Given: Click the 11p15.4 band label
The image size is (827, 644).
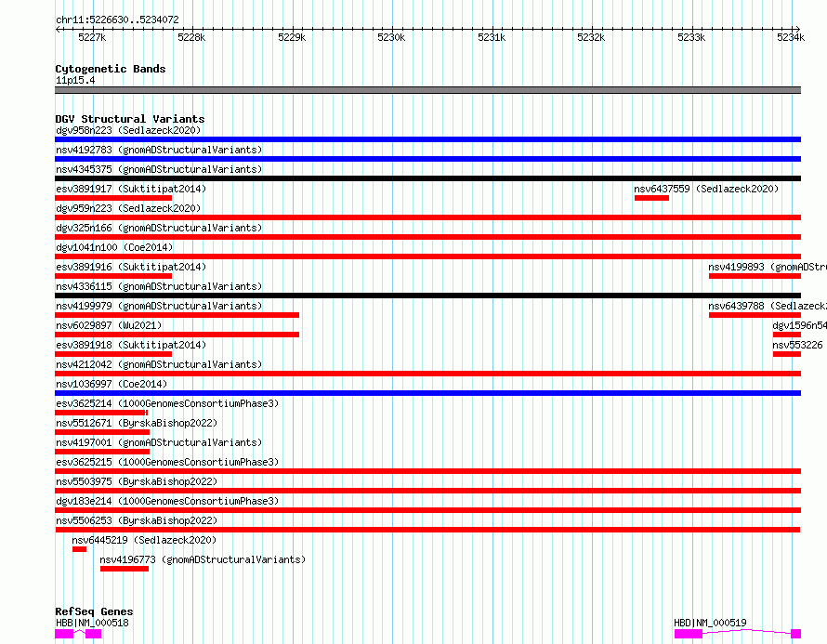Looking at the screenshot, I should (x=75, y=81).
